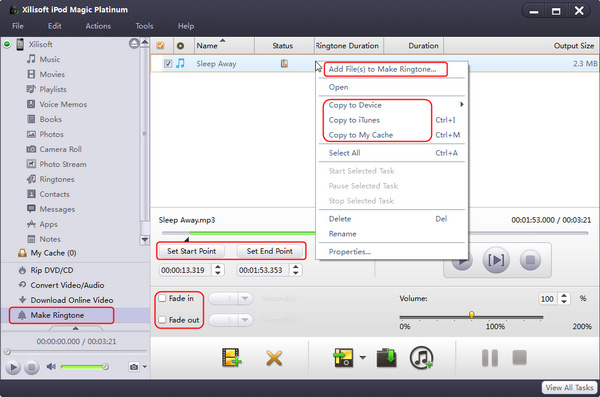Click Set End Point button
The image size is (600, 397).
coord(269,251)
